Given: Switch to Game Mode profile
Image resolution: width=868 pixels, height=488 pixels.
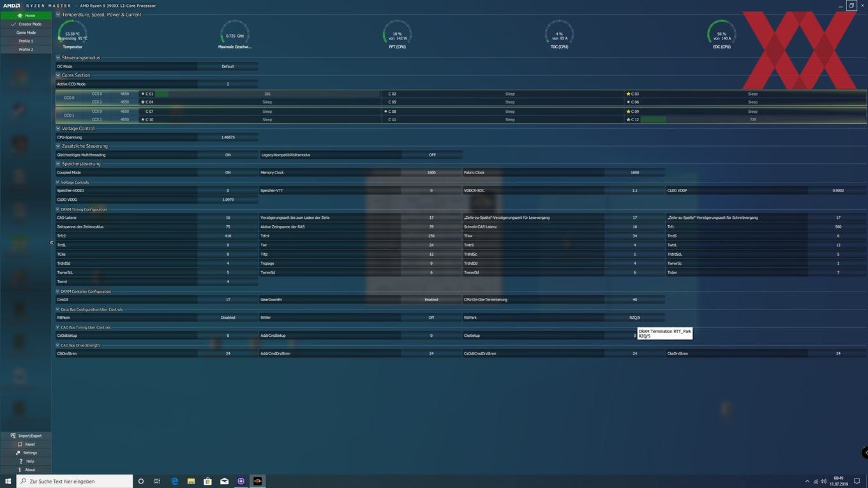Looking at the screenshot, I should pyautogui.click(x=26, y=33).
